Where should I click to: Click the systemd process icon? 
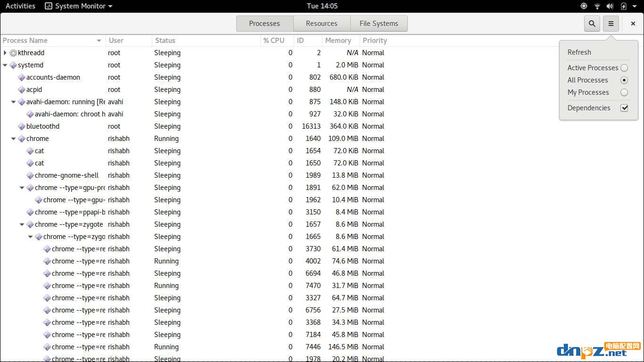pyautogui.click(x=13, y=65)
